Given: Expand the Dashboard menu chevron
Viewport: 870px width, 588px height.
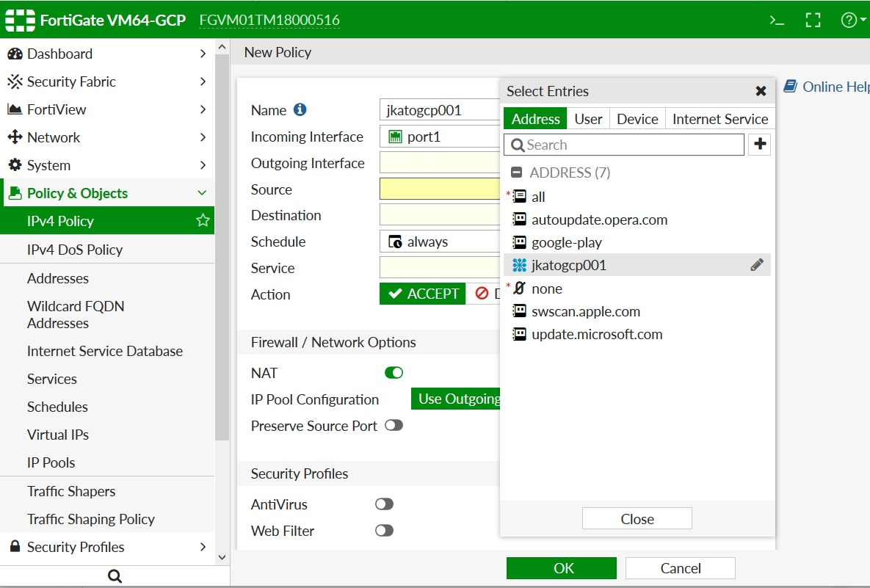Looking at the screenshot, I should tap(203, 54).
